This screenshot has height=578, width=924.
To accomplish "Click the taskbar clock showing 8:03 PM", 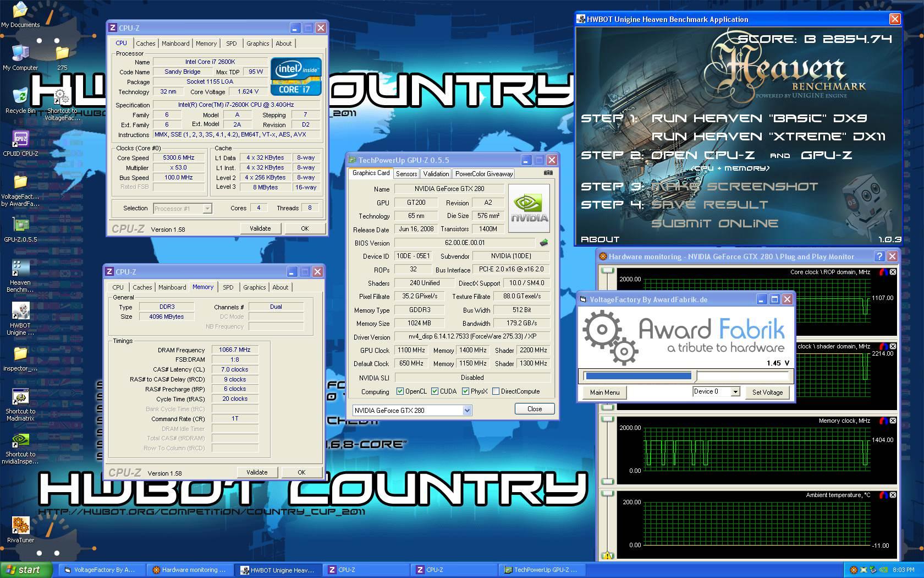I will pos(903,570).
